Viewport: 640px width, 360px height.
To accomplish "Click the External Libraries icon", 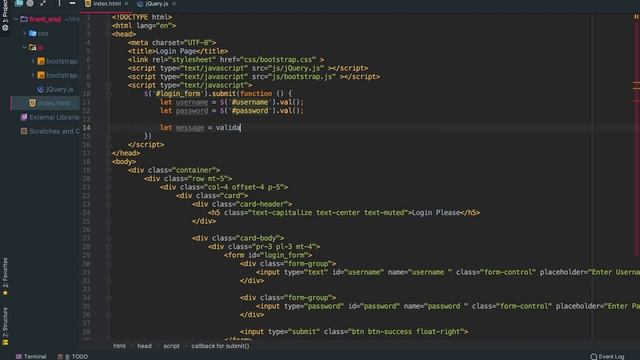I will coord(24,117).
